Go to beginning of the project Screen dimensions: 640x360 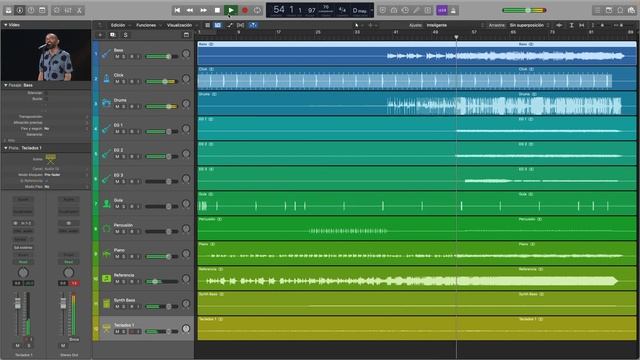[177, 10]
